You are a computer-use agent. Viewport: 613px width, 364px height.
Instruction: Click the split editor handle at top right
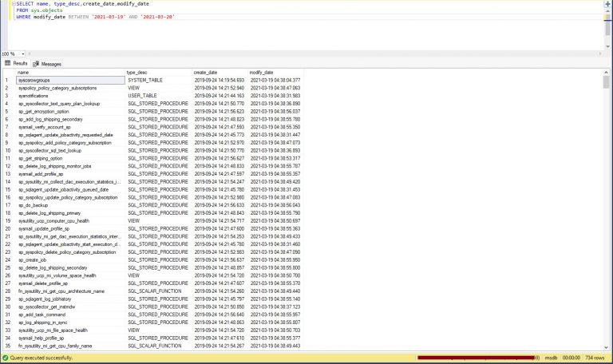pos(608,4)
